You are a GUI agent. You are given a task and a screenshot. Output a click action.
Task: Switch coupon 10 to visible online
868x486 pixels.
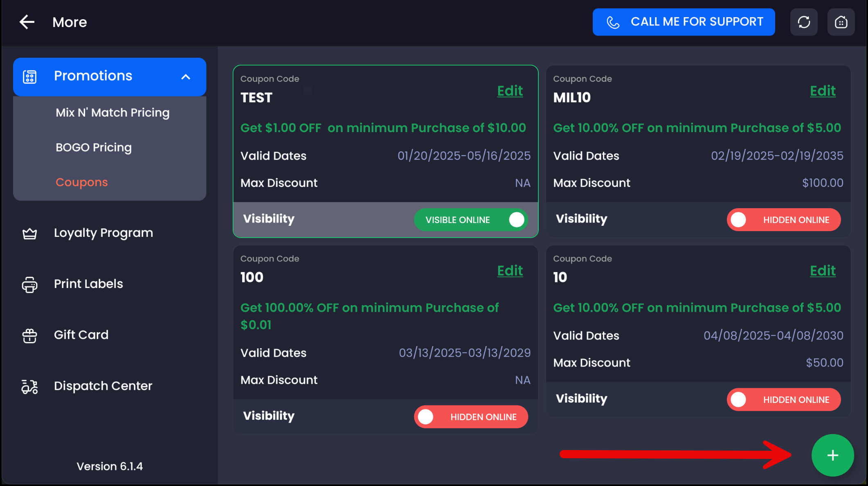point(783,400)
